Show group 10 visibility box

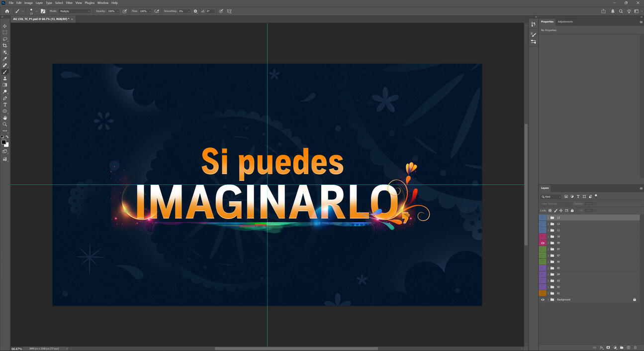click(x=543, y=236)
